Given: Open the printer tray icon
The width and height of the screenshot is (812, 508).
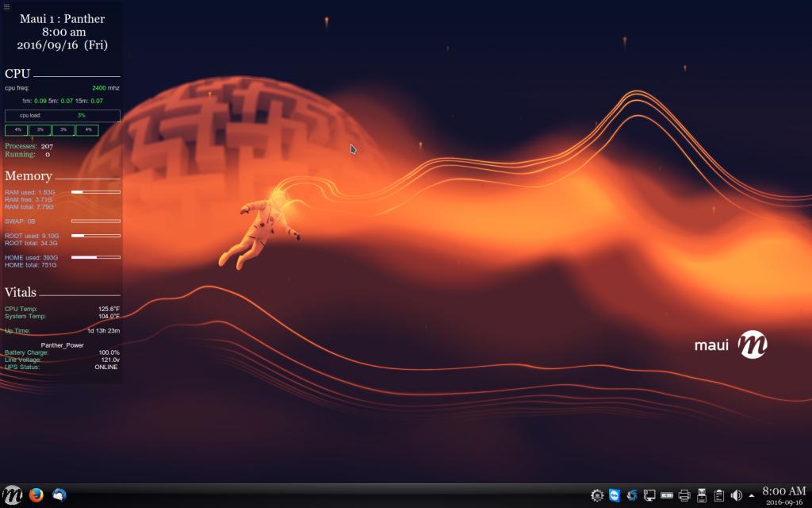Looking at the screenshot, I should (684, 495).
